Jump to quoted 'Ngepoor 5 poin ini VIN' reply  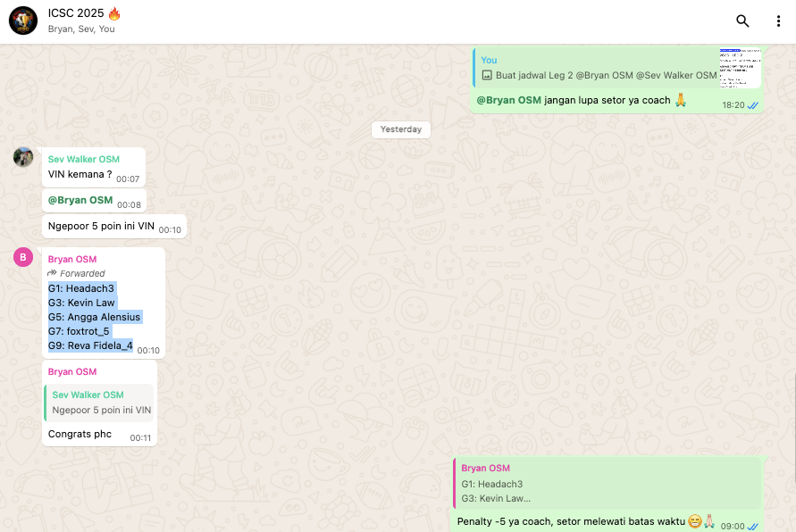pyautogui.click(x=101, y=403)
